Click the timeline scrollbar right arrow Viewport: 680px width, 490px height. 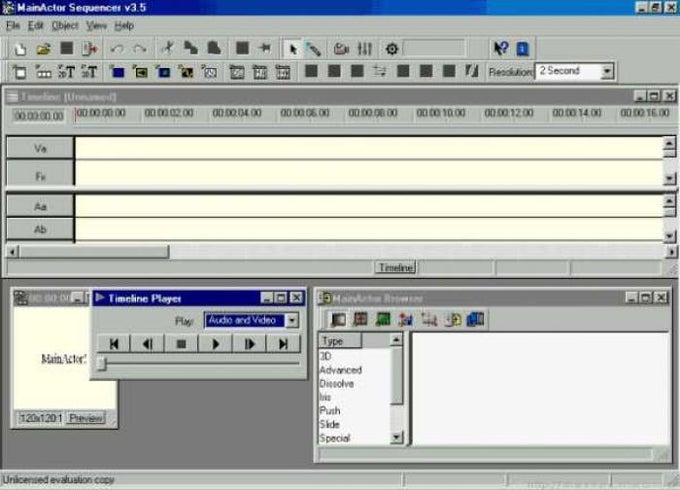point(671,252)
